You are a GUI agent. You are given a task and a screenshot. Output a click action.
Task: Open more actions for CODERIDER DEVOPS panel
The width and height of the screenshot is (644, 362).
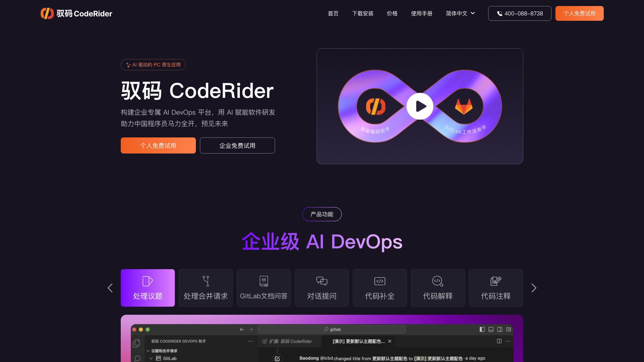point(251,341)
